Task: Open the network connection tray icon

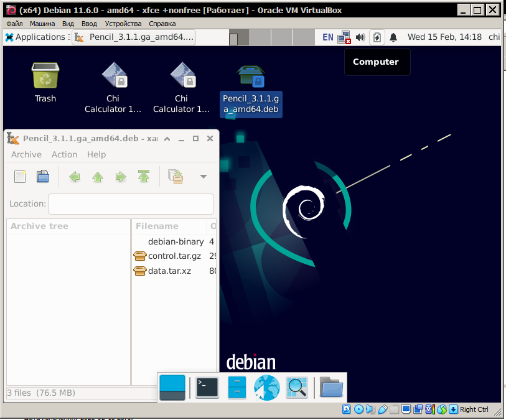Action: (344, 37)
